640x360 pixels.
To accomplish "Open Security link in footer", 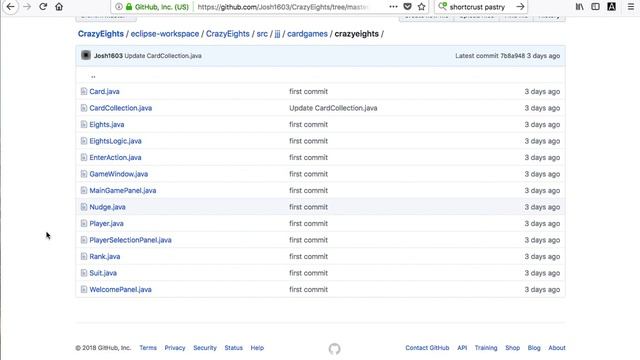I will 205,348.
